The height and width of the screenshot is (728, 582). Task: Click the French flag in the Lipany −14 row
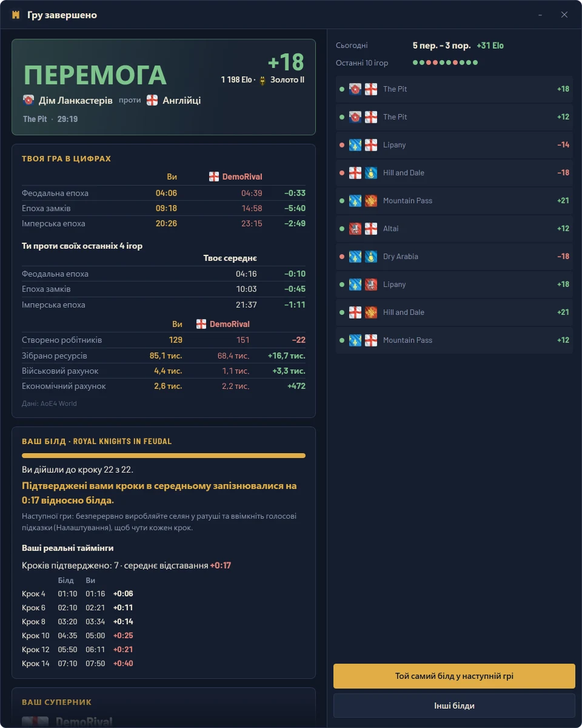click(355, 145)
